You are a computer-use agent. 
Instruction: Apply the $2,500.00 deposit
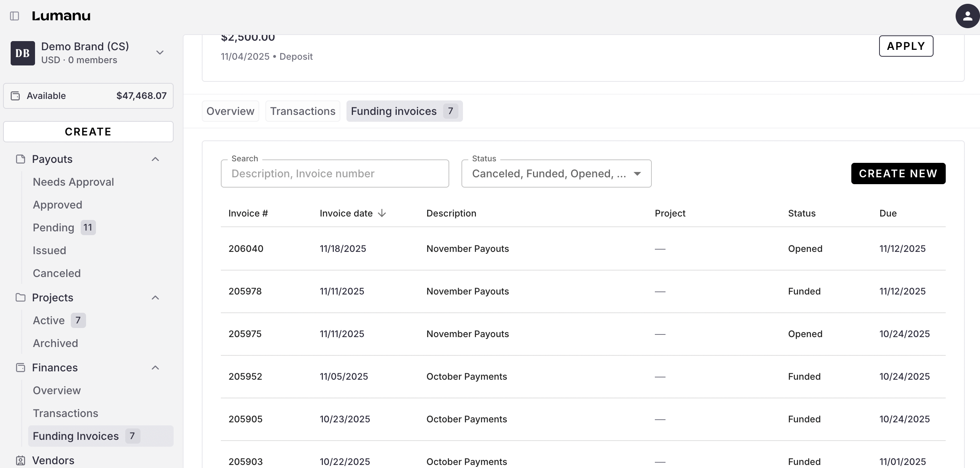906,46
